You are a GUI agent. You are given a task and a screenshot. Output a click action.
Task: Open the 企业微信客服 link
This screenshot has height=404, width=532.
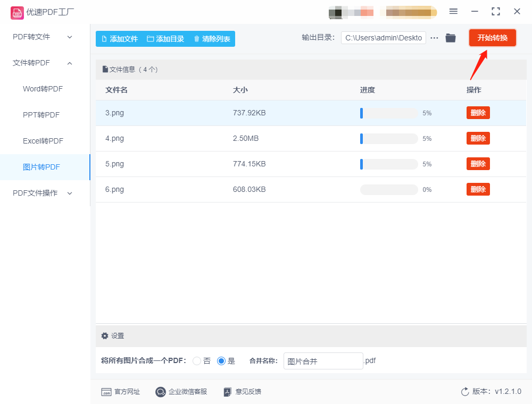coord(188,392)
